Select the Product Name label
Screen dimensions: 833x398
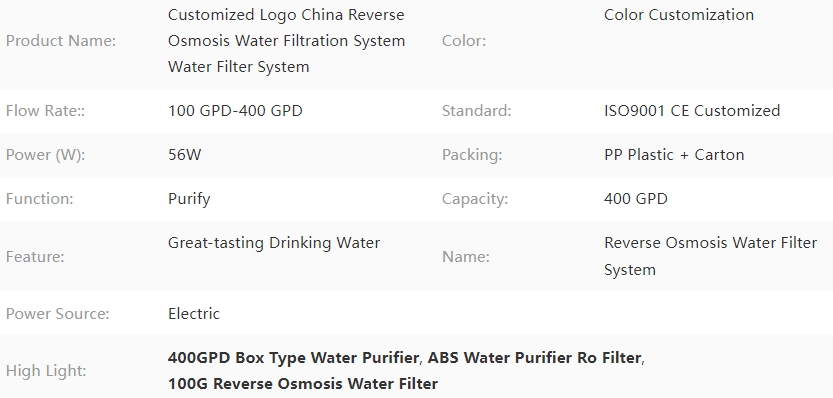coord(61,41)
